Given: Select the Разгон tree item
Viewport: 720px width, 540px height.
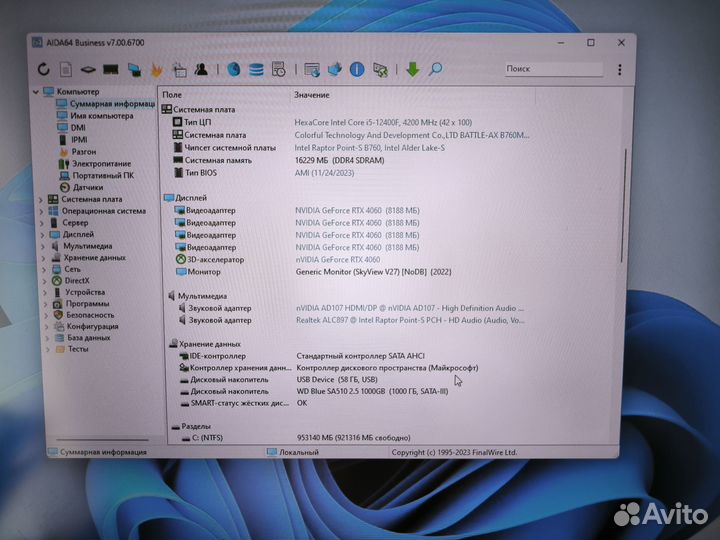Looking at the screenshot, I should tap(78, 152).
